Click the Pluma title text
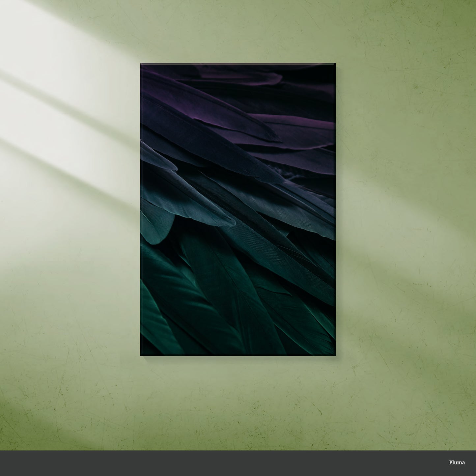Screen dimensions: 476x476 (x=457, y=462)
